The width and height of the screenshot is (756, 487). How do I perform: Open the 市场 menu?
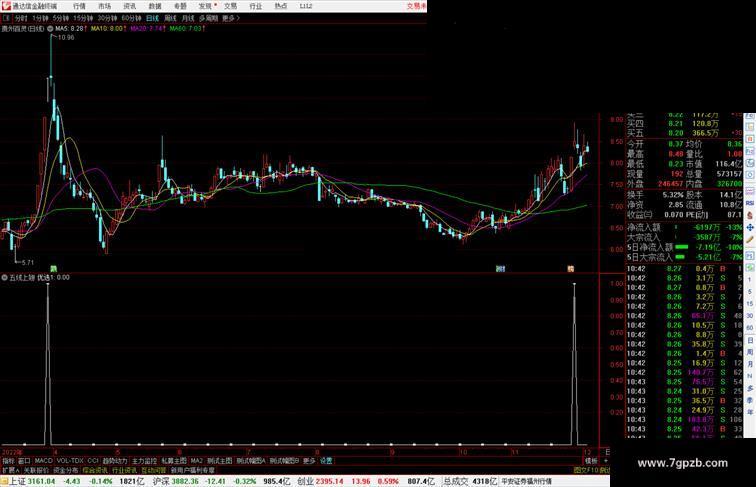[104, 6]
